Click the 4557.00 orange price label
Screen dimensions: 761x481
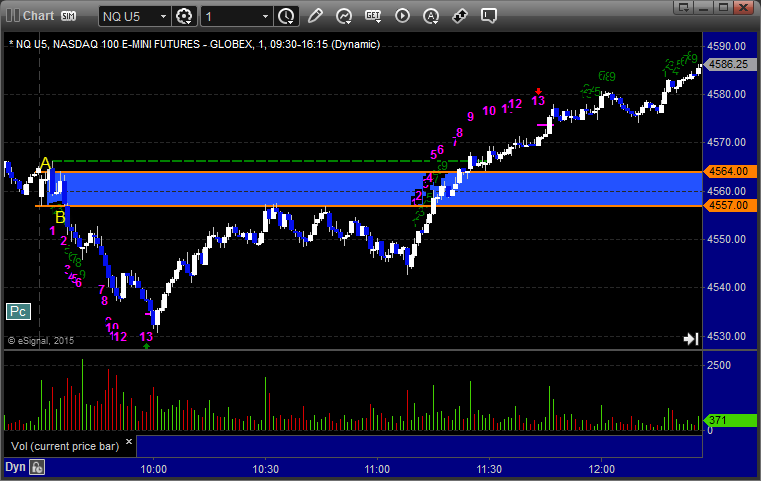729,205
